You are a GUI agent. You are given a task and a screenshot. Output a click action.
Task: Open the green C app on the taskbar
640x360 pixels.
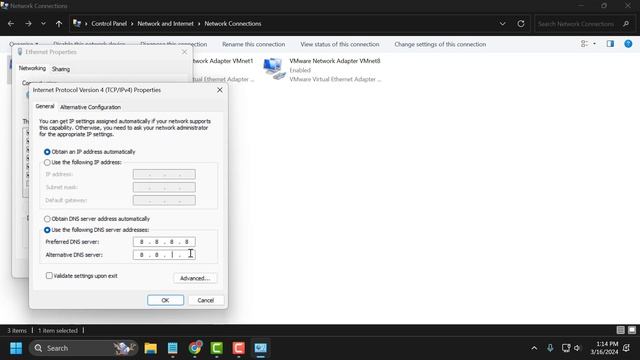[217, 348]
